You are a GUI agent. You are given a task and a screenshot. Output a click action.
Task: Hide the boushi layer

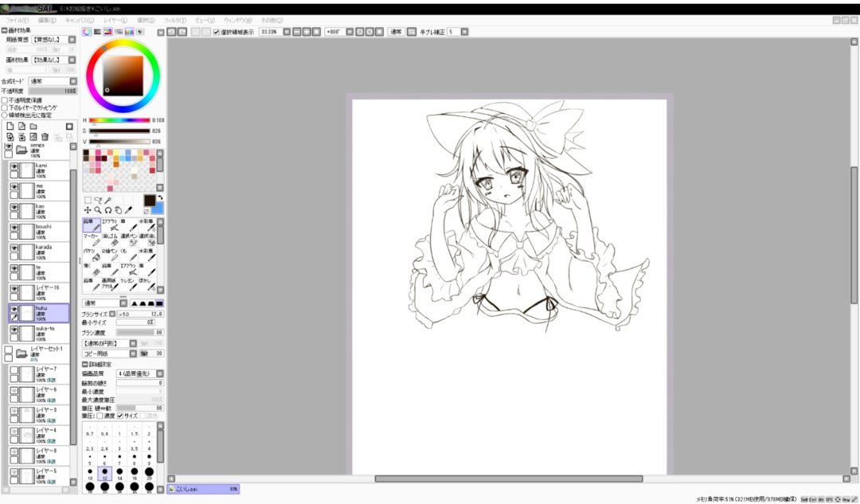14,228
